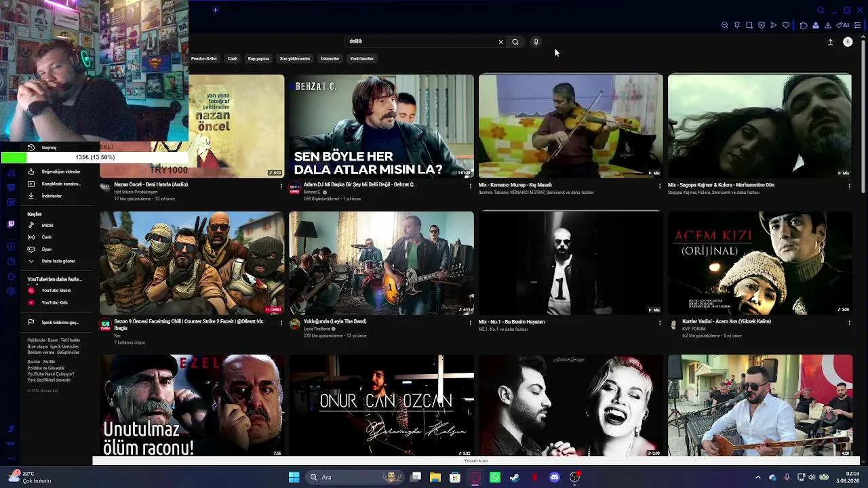Screen dimensions: 868x488
Task: Click the pin icon in browser toolbar
Action: 737,25
